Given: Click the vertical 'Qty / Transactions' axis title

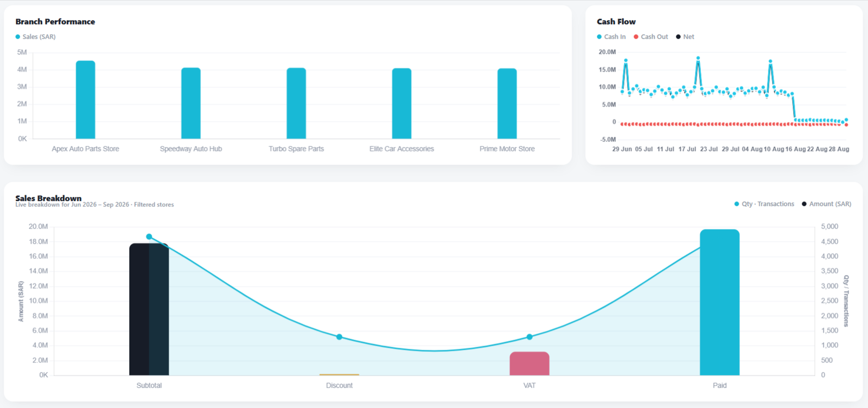Looking at the screenshot, I should pos(846,301).
